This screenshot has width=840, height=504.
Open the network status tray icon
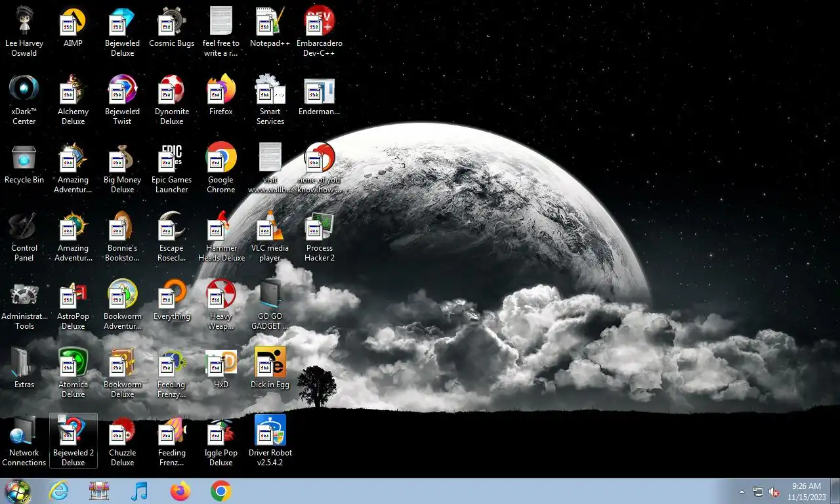[758, 492]
